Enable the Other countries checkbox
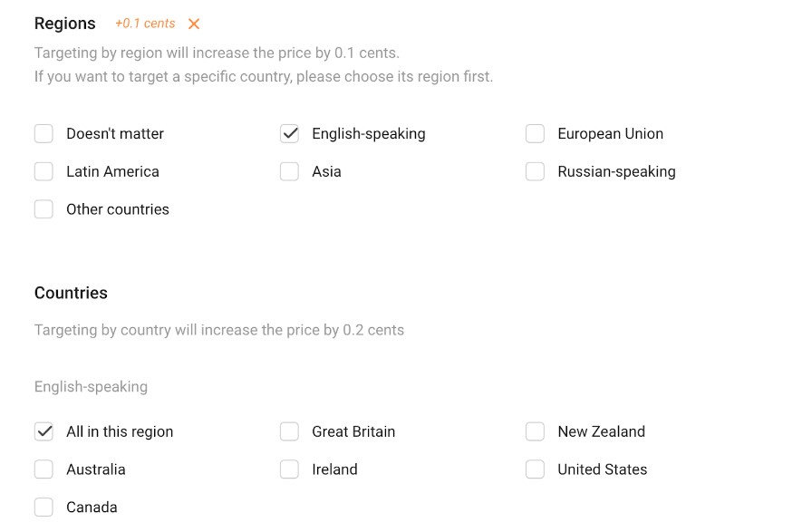 pyautogui.click(x=43, y=209)
